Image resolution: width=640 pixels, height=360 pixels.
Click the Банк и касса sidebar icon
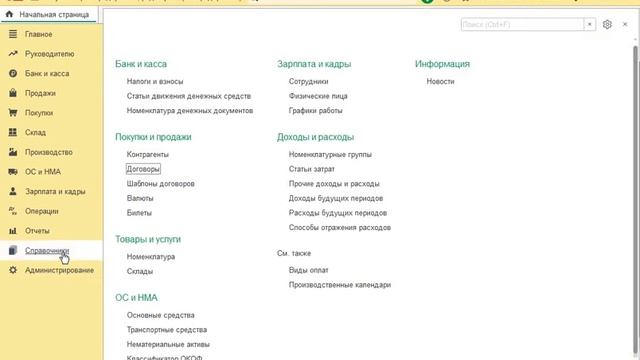point(13,73)
